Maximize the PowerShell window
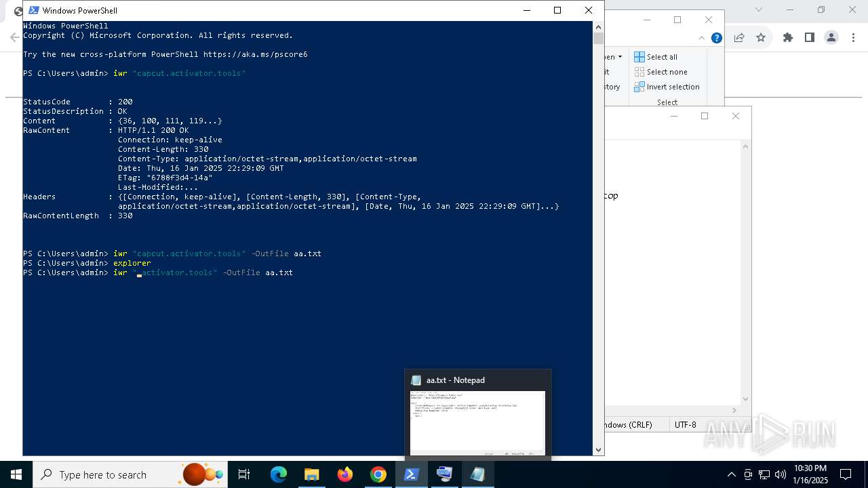The image size is (868, 488). coord(557,10)
